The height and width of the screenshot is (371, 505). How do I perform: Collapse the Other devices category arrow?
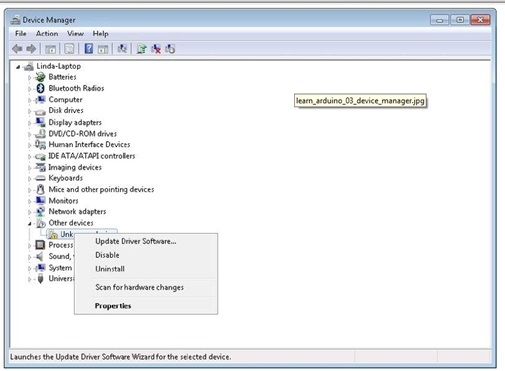[29, 224]
